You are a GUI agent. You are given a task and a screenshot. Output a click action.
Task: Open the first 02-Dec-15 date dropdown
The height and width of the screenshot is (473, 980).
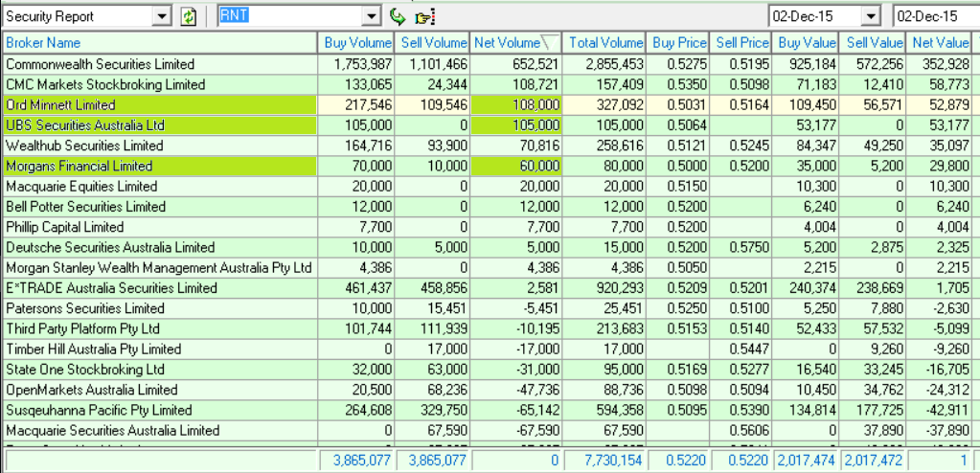pyautogui.click(x=871, y=16)
